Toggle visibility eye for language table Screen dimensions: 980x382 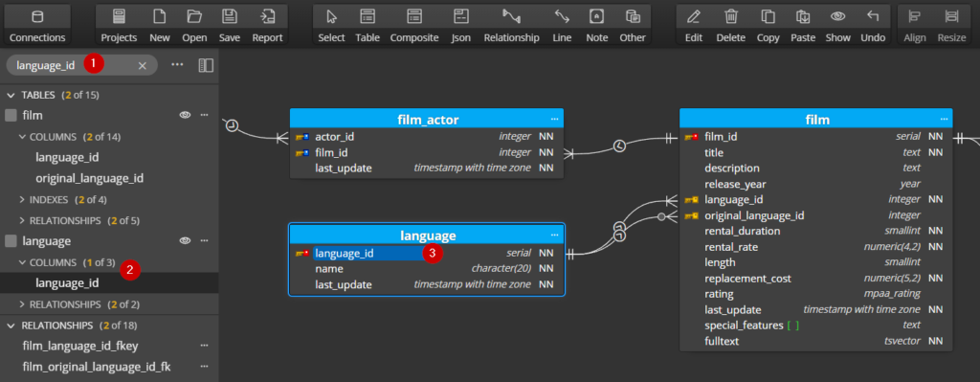coord(185,240)
